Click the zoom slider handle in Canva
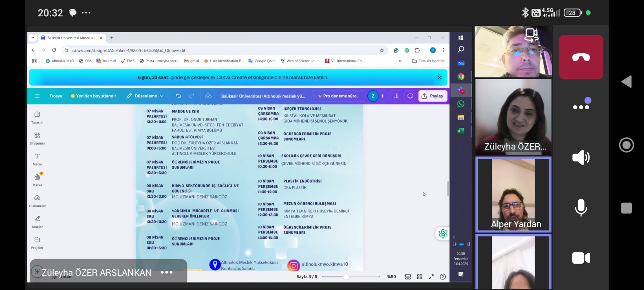644x290 pixels. (346, 277)
